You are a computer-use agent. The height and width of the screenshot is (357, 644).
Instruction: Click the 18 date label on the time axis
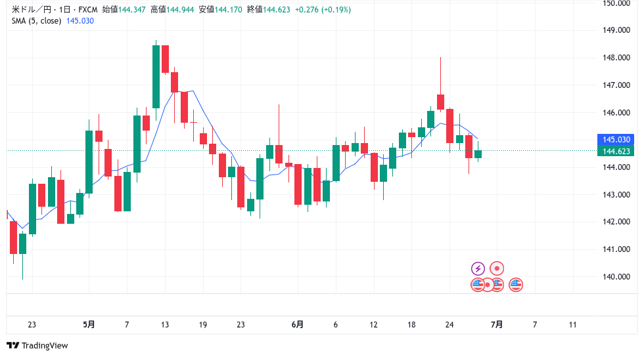click(x=411, y=325)
